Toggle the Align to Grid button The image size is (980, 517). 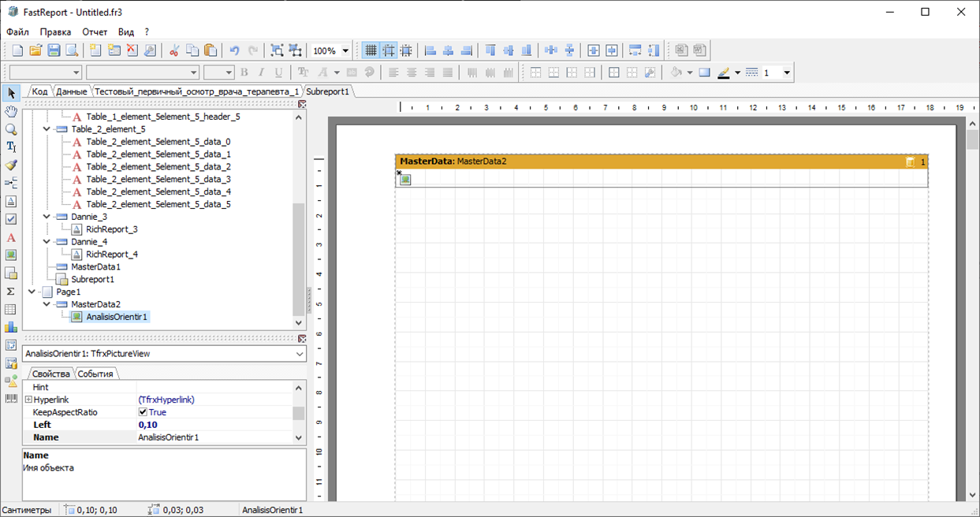point(389,50)
